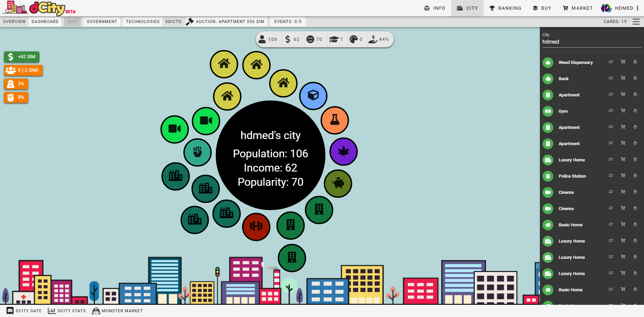The width and height of the screenshot is (644, 317).
Task: Click the dCity logo
Action: click(x=39, y=8)
